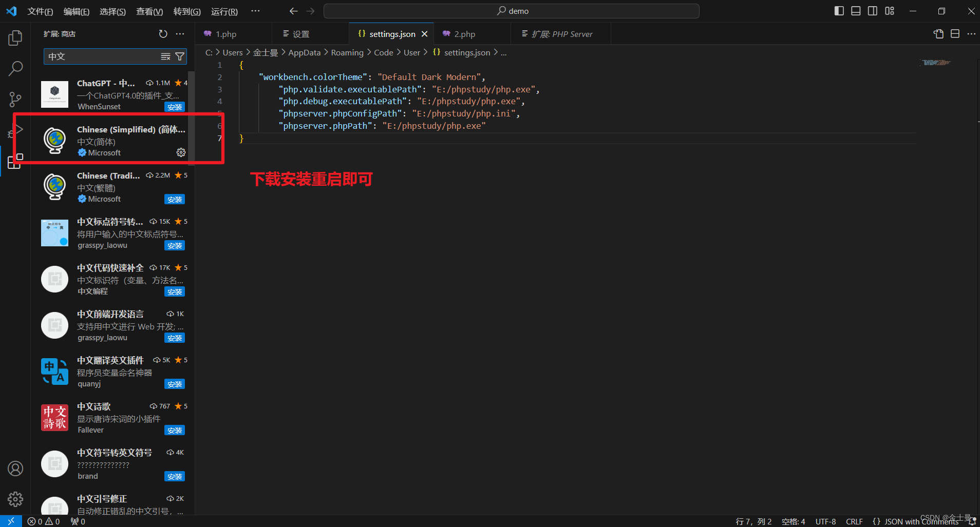Toggle the bottom panel layout icon
This screenshot has height=527, width=980.
tap(856, 11)
